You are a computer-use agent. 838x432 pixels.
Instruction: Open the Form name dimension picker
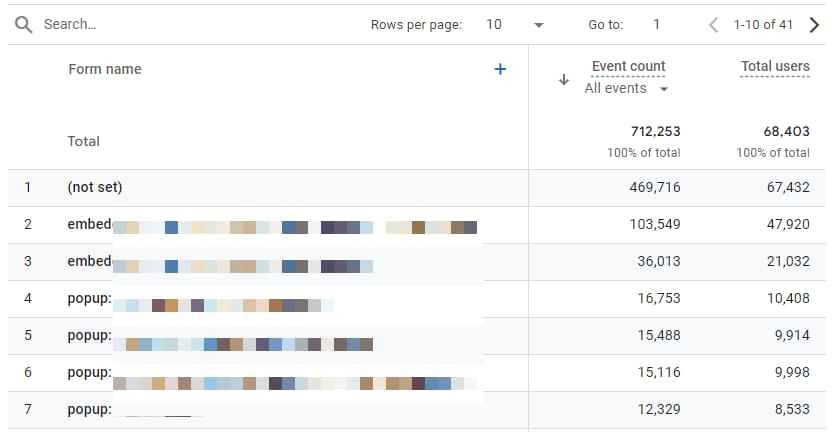click(x=105, y=69)
